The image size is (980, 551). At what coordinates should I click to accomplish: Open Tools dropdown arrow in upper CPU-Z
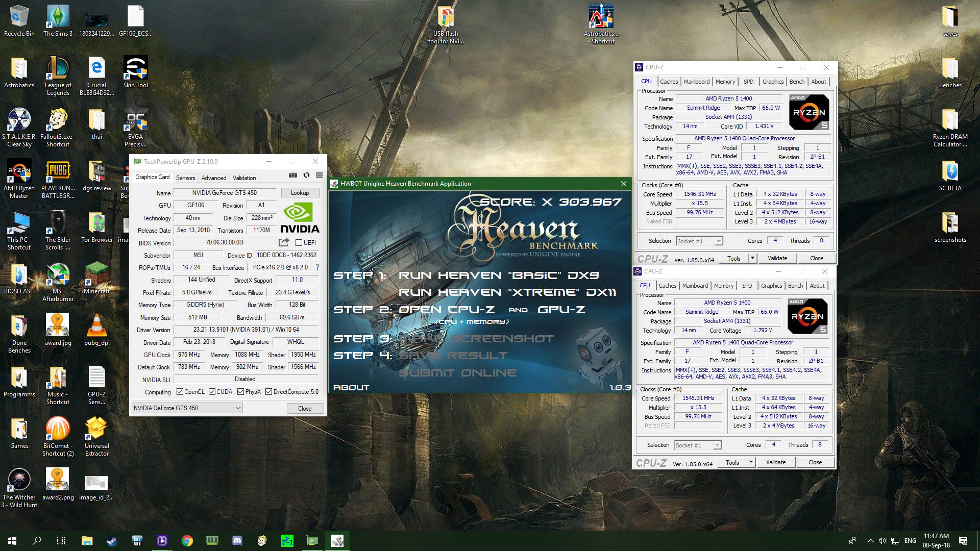pos(752,258)
